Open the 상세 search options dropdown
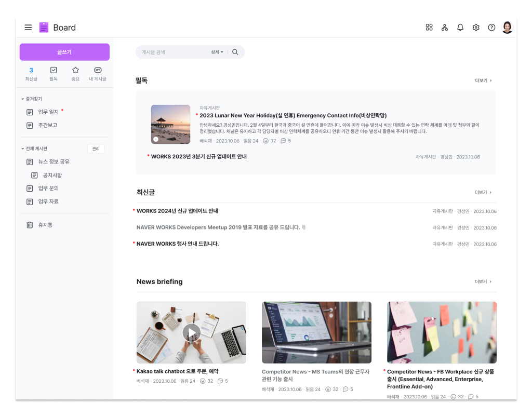532x417 pixels. pos(217,52)
